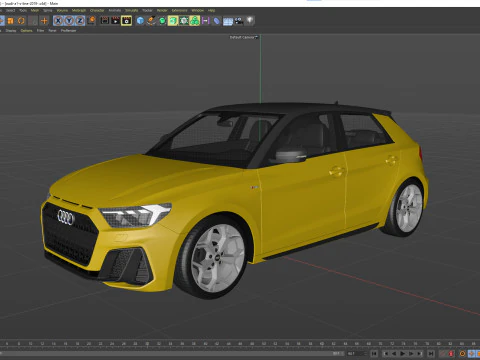The height and width of the screenshot is (360, 480).
Task: Toggle the coordinate system icon
Action: [91, 21]
